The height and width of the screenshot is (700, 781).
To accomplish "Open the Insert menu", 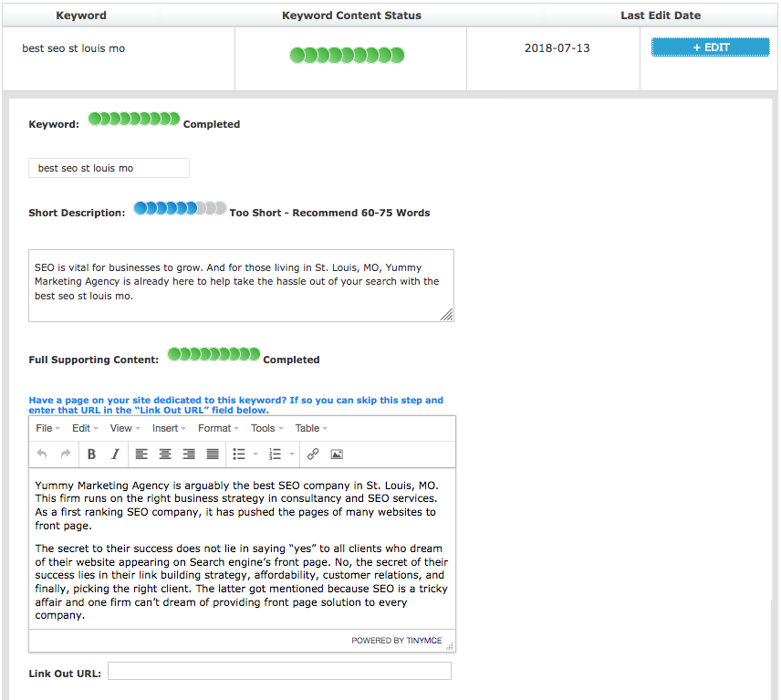I will pos(169,428).
